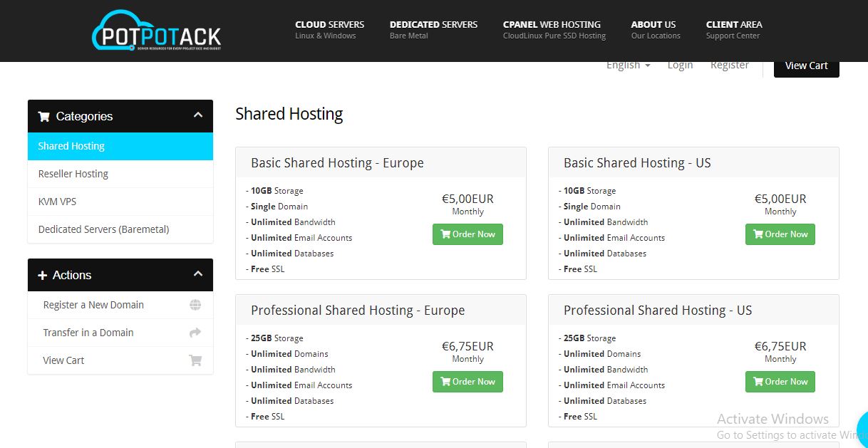Image resolution: width=868 pixels, height=448 pixels.
Task: Click the black View Cart button
Action: click(x=806, y=66)
